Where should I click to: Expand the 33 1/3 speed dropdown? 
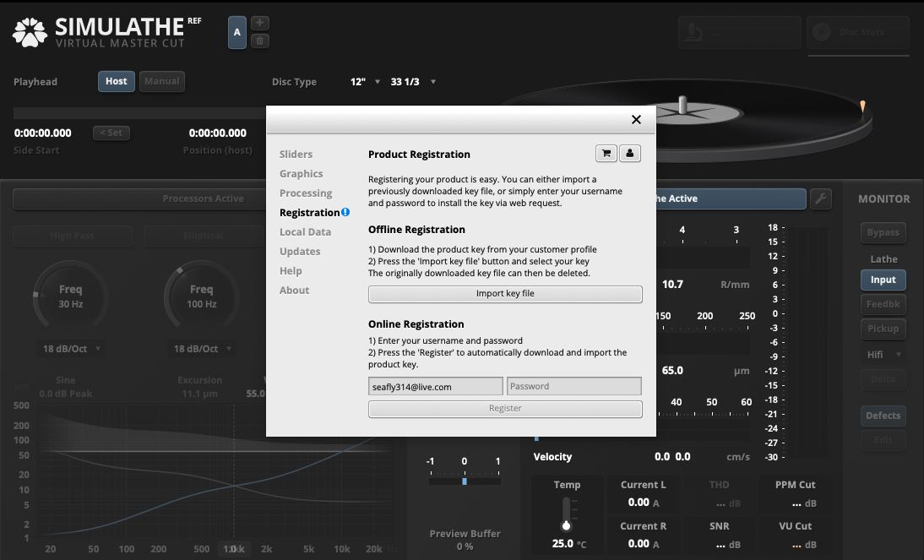413,82
